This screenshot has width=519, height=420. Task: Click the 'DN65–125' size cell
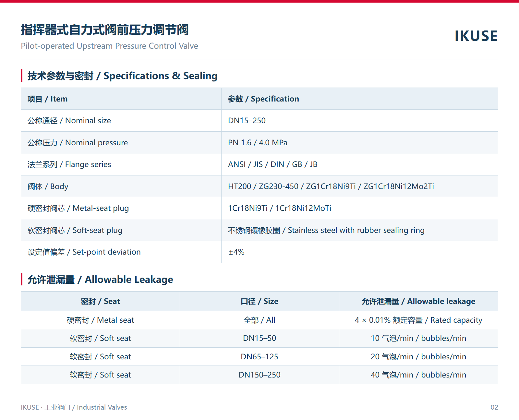pos(259,357)
